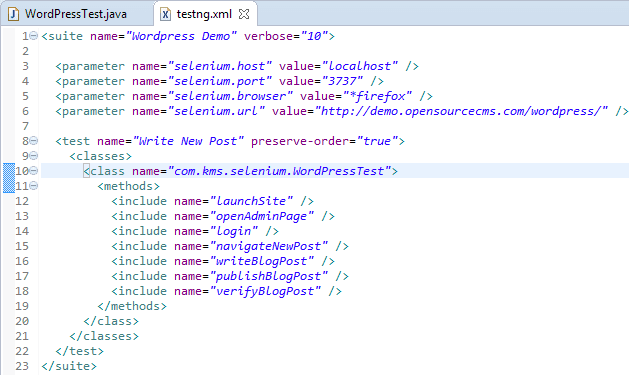Click the closing classes tag on line 21
629x375 pixels.
pyautogui.click(x=104, y=336)
